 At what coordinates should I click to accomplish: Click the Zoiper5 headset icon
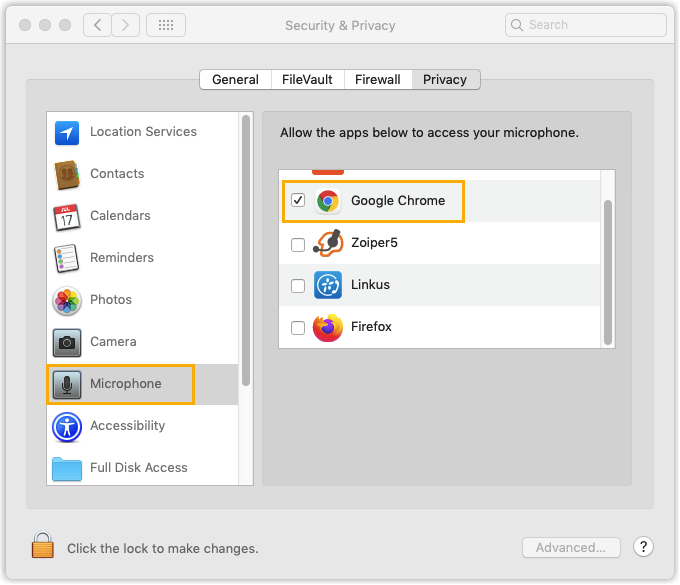click(x=328, y=243)
